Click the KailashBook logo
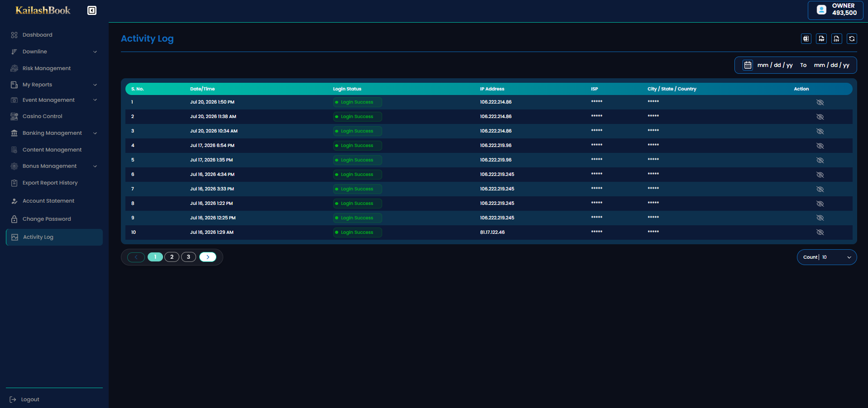The height and width of the screenshot is (408, 868). coord(43,10)
